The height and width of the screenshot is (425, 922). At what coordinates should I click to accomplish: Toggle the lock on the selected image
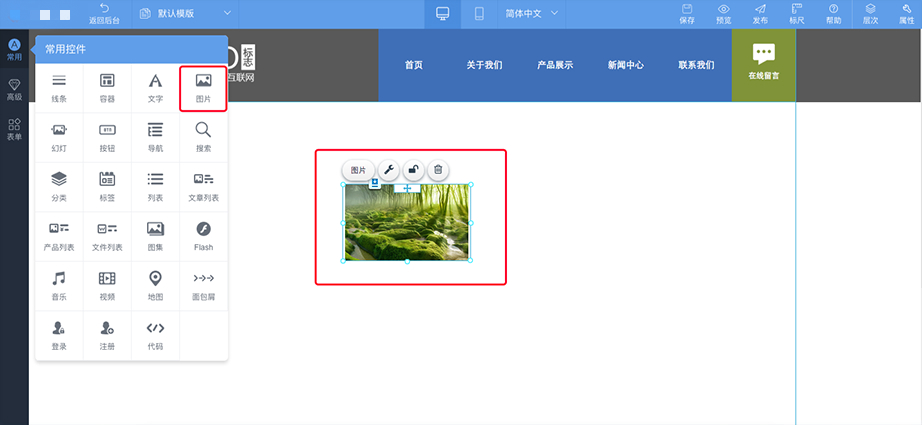point(413,171)
